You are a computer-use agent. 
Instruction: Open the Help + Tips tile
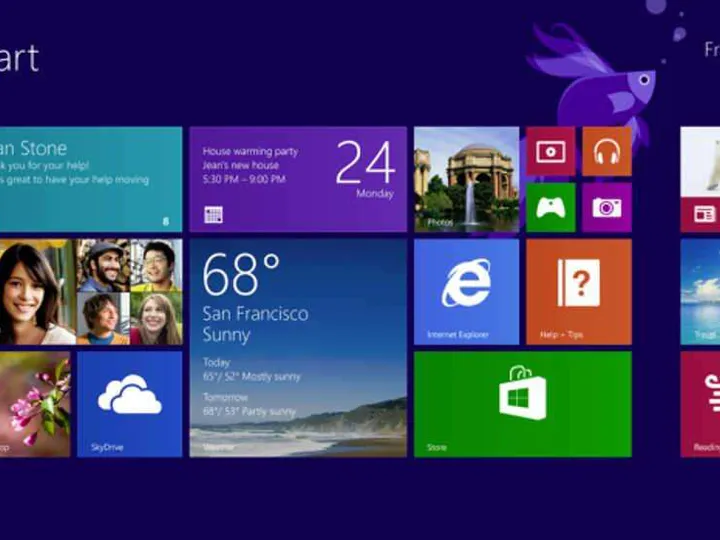pyautogui.click(x=579, y=292)
